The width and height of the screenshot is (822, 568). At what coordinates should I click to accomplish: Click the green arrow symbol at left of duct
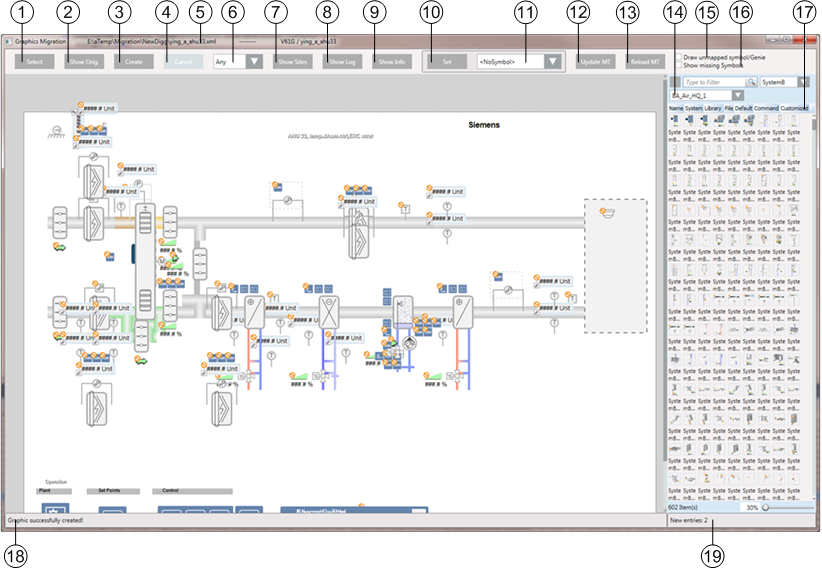(x=59, y=245)
